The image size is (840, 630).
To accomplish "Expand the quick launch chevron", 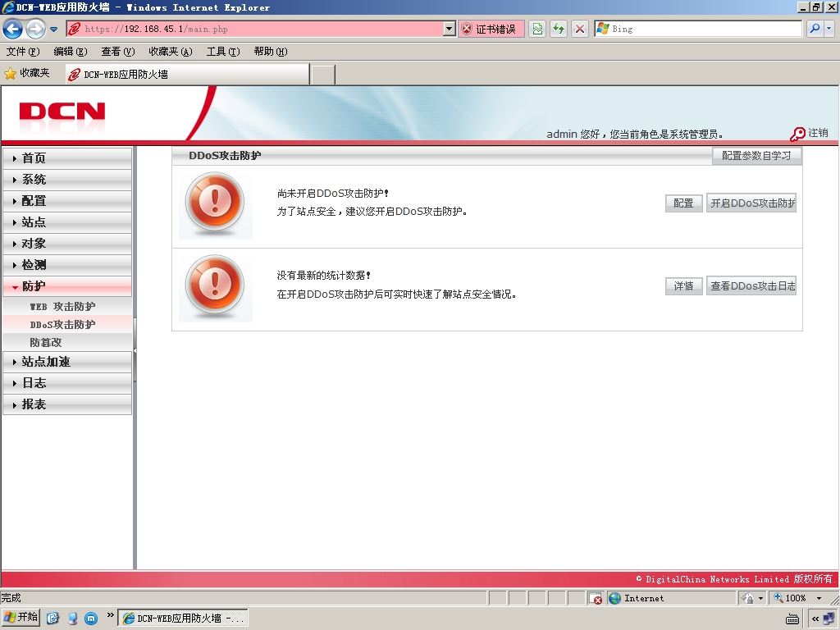I will tap(111, 615).
